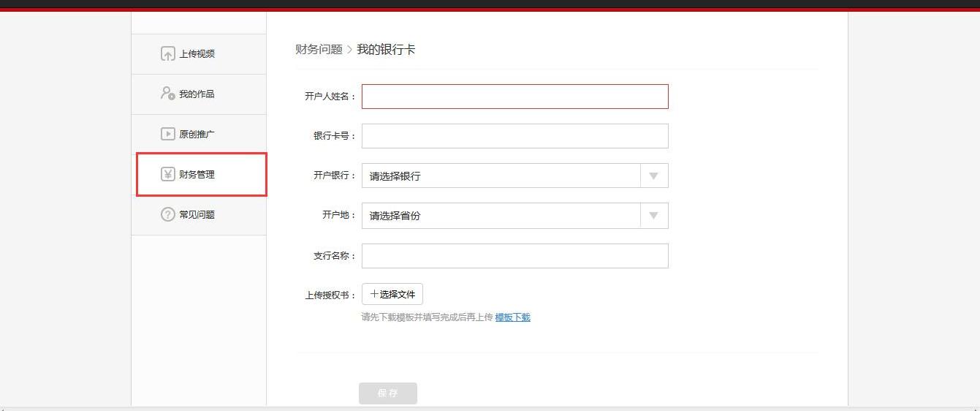Click the arrow beside 请选择省份
The height and width of the screenshot is (411, 980).
tap(654, 216)
